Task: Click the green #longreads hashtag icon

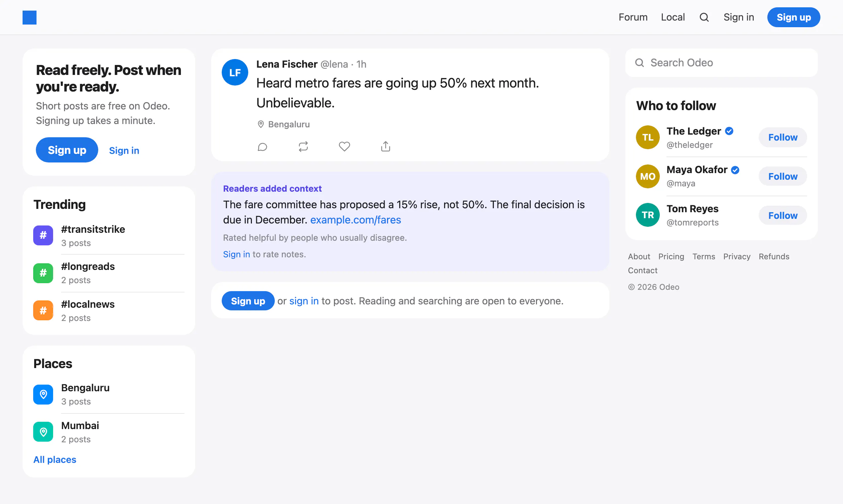Action: pyautogui.click(x=43, y=273)
